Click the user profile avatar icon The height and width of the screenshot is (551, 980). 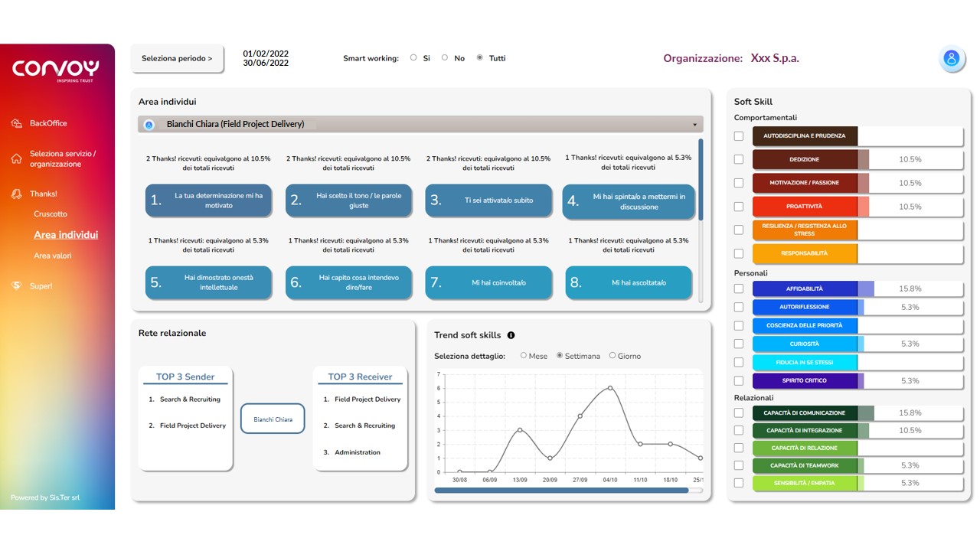point(951,59)
